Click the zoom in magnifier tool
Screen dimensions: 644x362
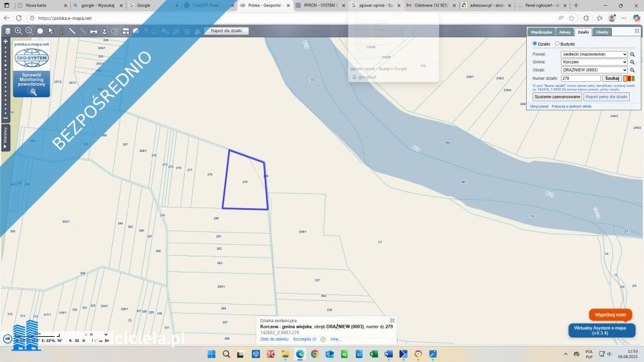pyautogui.click(x=18, y=31)
